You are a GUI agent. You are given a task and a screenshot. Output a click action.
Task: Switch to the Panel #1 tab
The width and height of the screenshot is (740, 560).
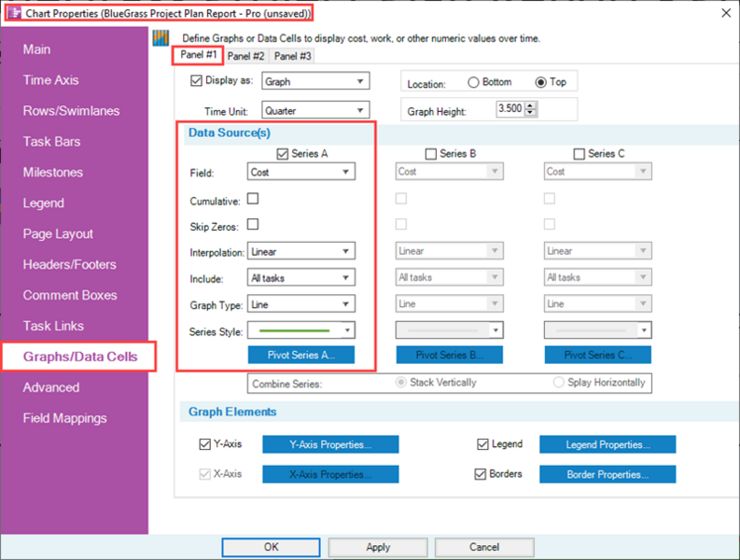point(198,55)
